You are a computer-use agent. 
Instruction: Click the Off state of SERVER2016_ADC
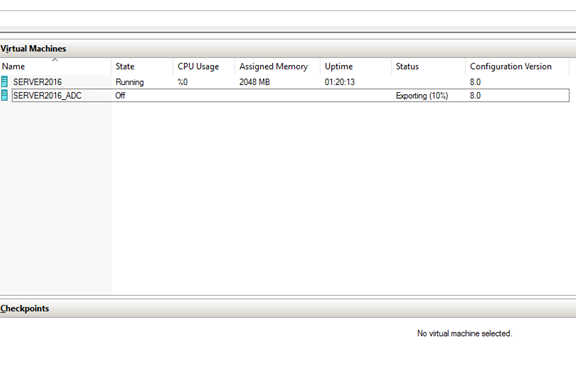tap(120, 96)
